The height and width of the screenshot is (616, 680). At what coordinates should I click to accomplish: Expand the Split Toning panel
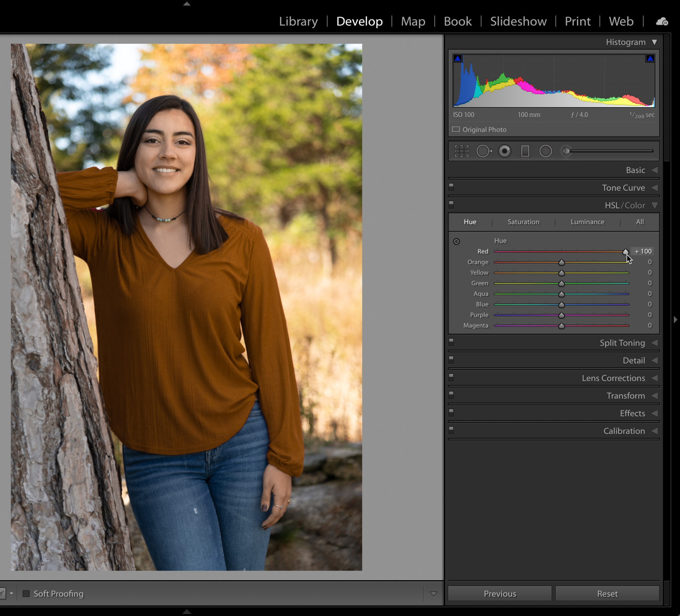622,343
